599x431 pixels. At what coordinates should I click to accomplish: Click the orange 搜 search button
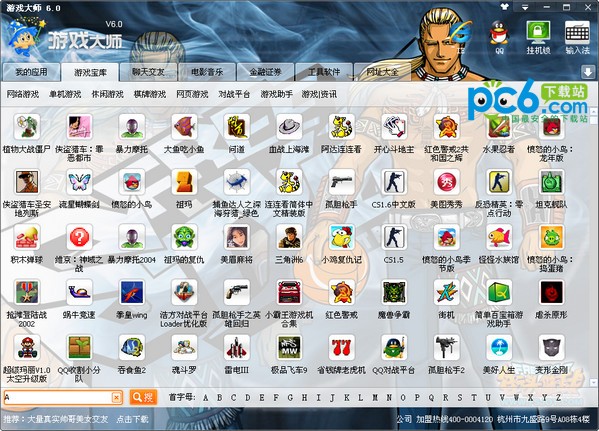(x=143, y=398)
